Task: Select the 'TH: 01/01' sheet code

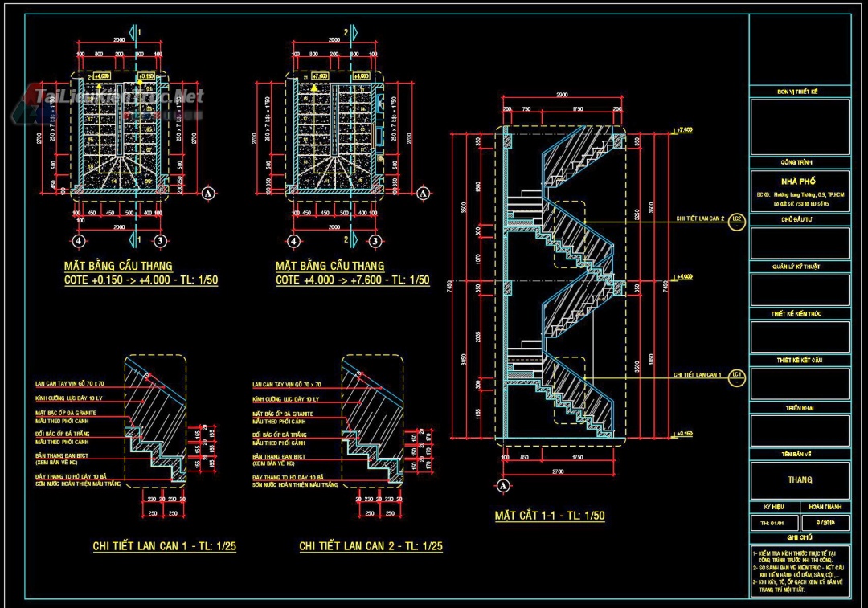Action: click(772, 523)
